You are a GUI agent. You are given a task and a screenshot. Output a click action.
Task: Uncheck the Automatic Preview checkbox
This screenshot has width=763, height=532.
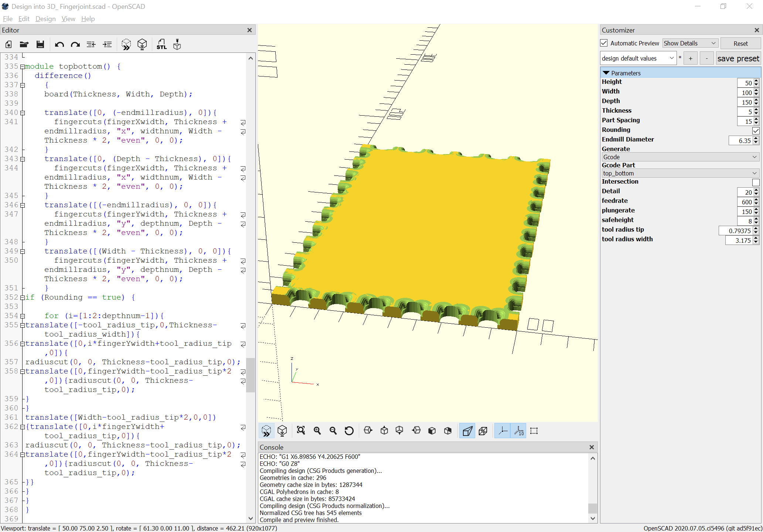coord(604,43)
